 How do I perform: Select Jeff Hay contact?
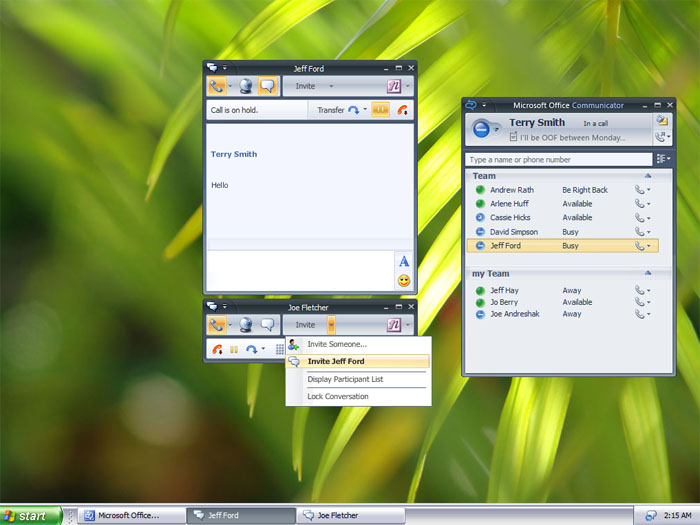click(x=562, y=290)
